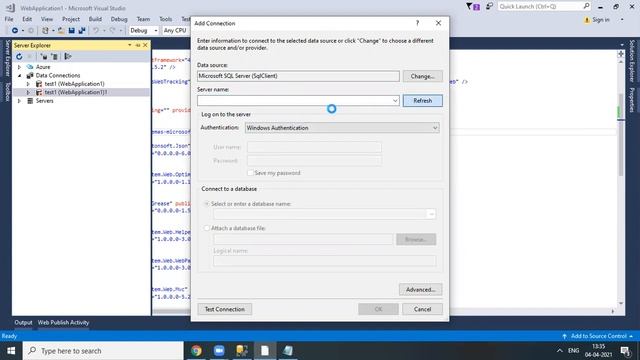Click the Quick Launch search box

[x=544, y=6]
